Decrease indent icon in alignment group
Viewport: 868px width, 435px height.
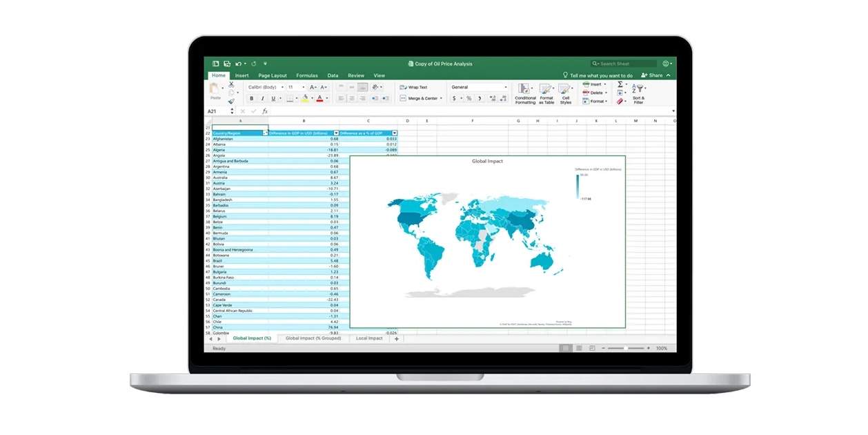(375, 99)
